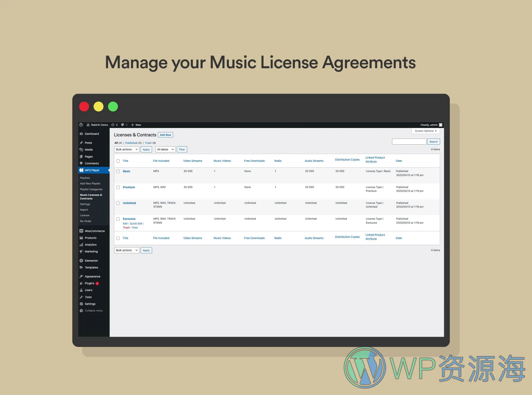Click the WooCommerce icon in sidebar
Screen dimensions: 532x395
[82, 231]
